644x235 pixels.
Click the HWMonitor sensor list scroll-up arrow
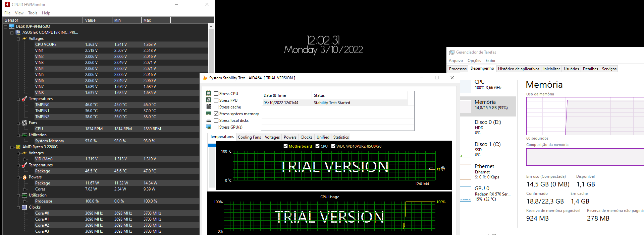coord(211,26)
